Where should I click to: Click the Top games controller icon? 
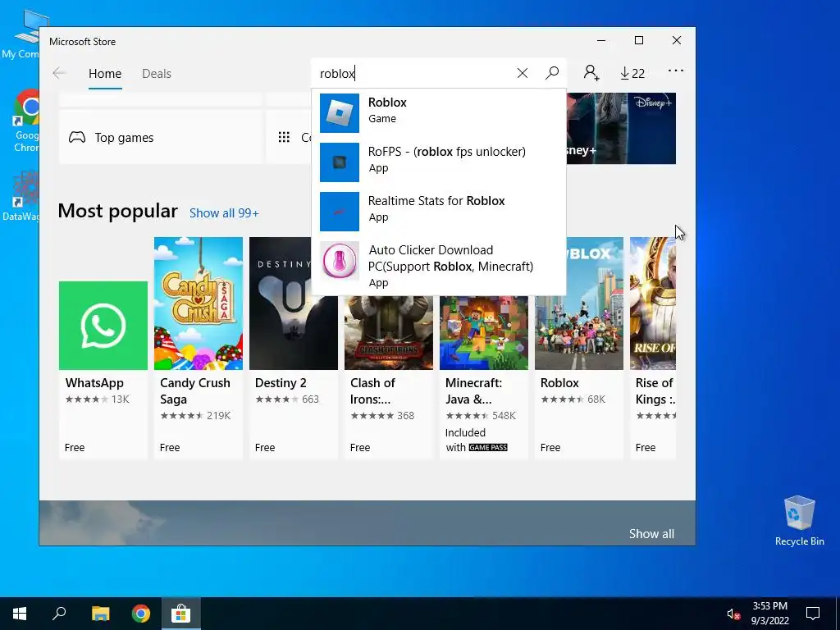click(77, 138)
